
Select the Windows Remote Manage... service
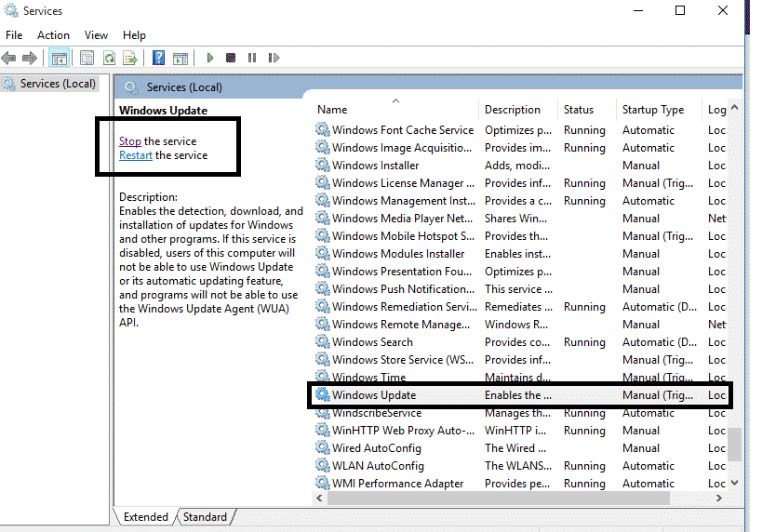(520, 324)
